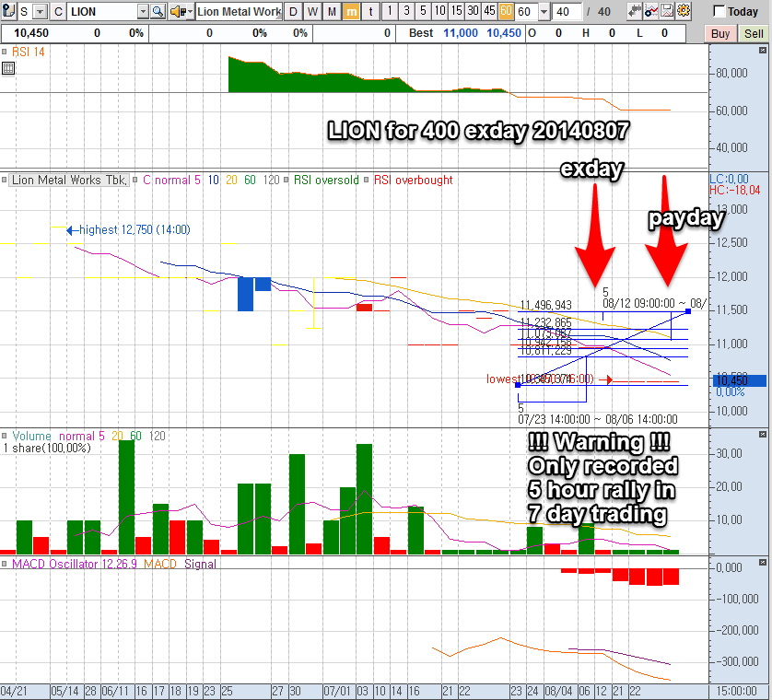Click the RSI 14 indicator label
The width and height of the screenshot is (772, 700).
click(28, 52)
